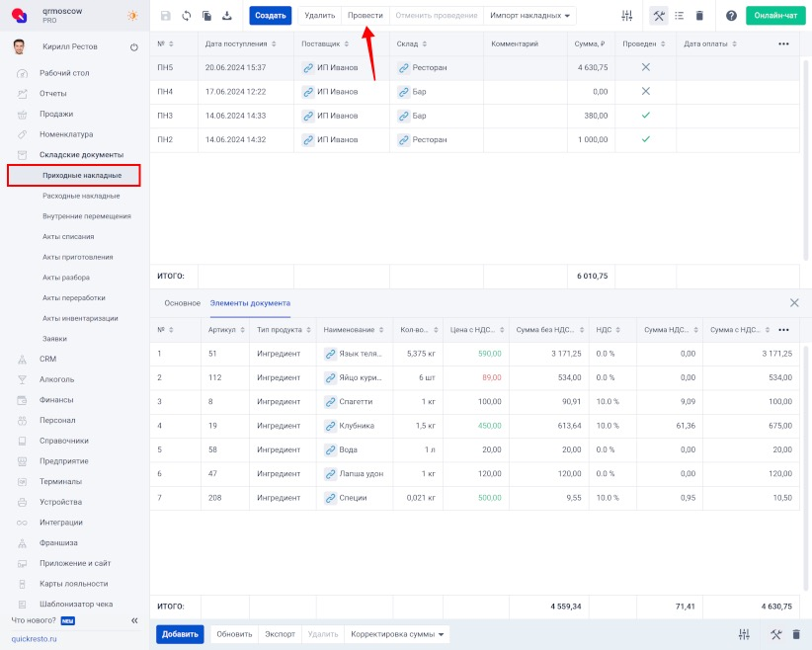Select invoice row ПН3
This screenshot has width=812, height=650.
(475, 116)
